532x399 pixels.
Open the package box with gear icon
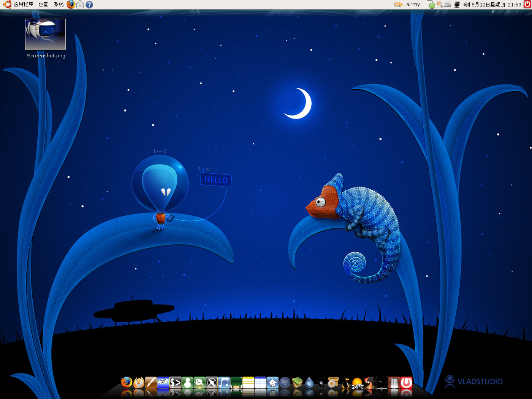click(x=333, y=382)
